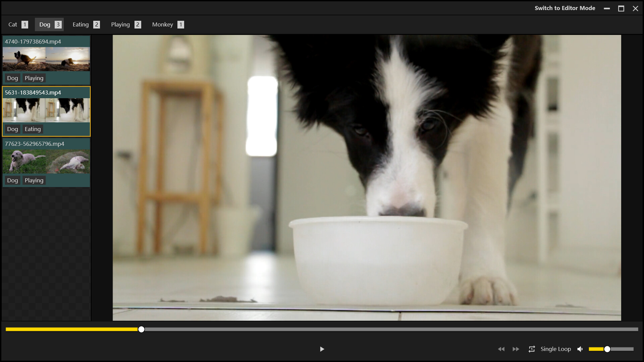Click the loop mode icon
644x362 pixels.
532,349
